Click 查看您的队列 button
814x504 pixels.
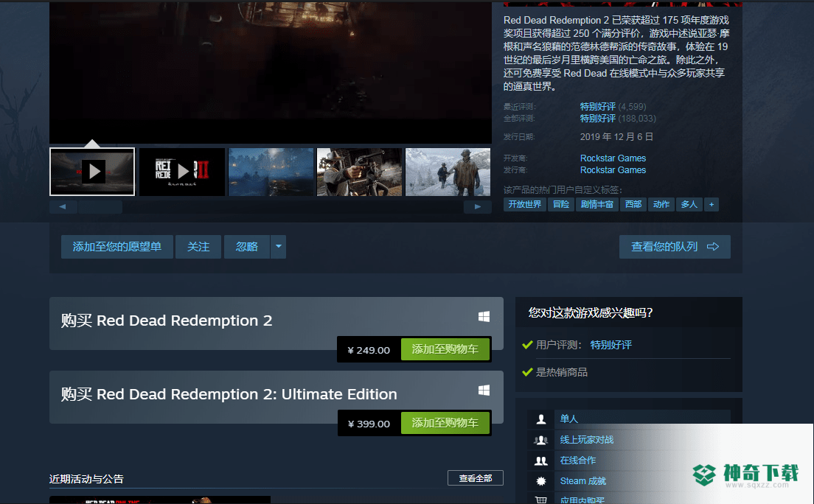point(675,247)
